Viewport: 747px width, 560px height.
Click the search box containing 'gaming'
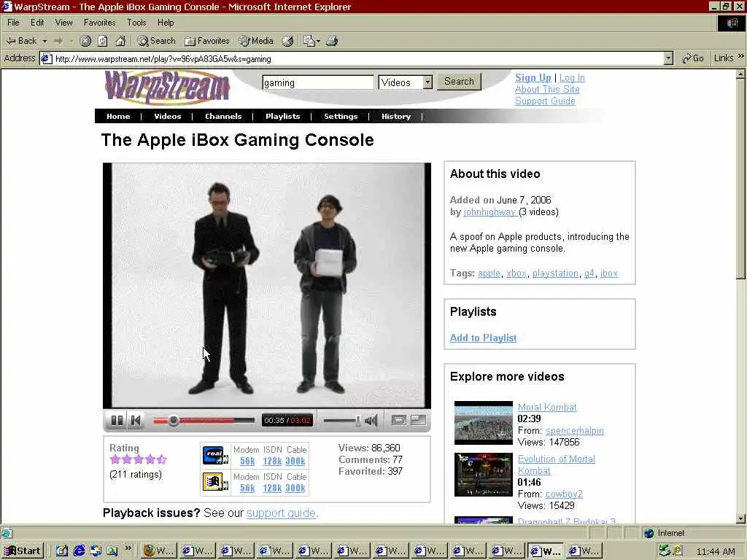(x=318, y=82)
